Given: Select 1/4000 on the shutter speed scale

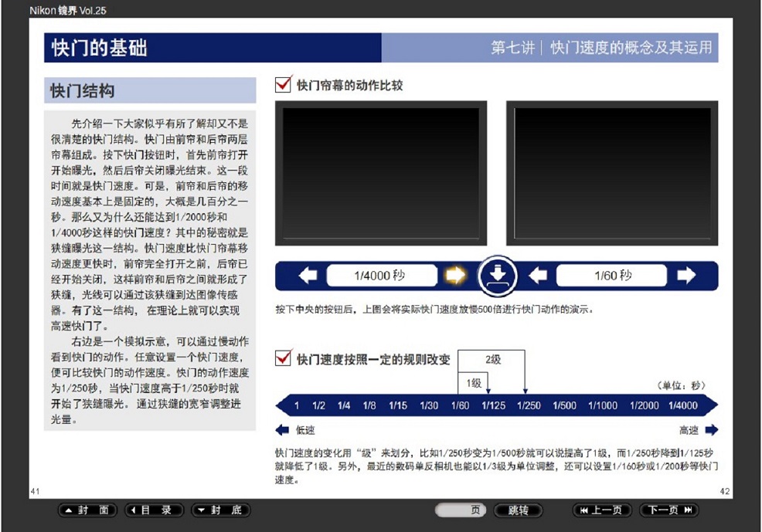Looking at the screenshot, I should tap(682, 405).
